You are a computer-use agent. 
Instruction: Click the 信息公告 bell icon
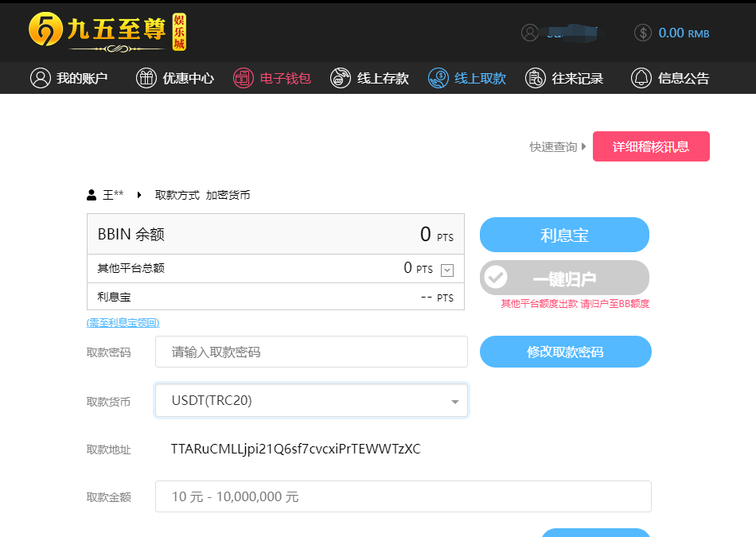(641, 78)
